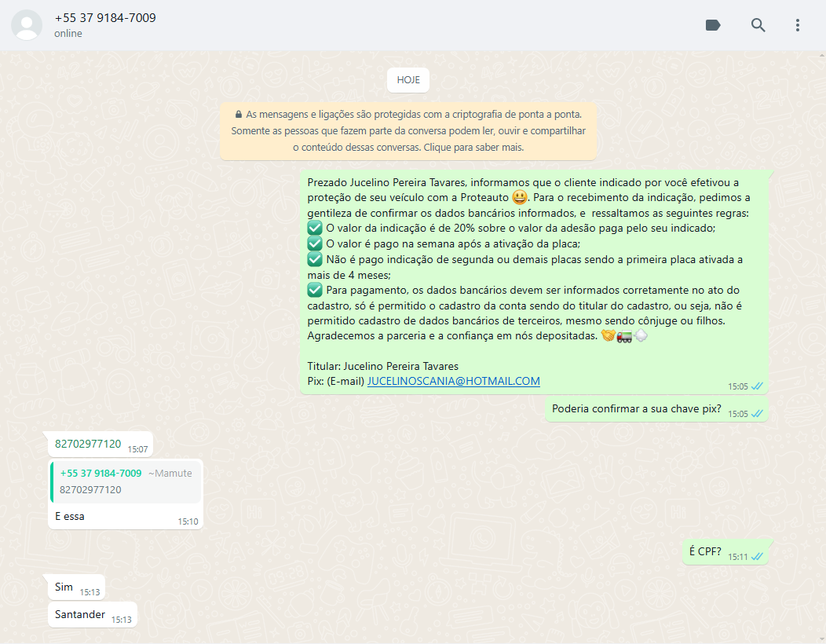
Task: Open the end-to-end encryption notice
Action: (408, 130)
